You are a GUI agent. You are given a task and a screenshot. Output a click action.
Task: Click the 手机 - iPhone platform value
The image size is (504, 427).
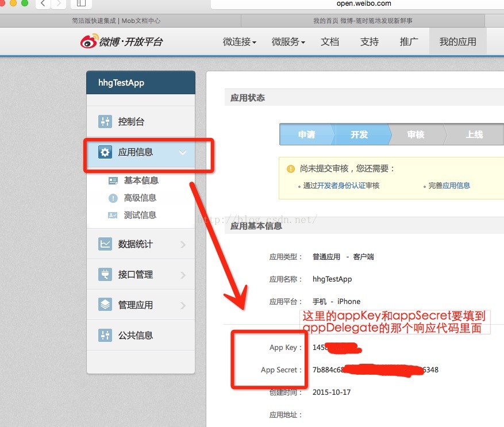point(336,302)
